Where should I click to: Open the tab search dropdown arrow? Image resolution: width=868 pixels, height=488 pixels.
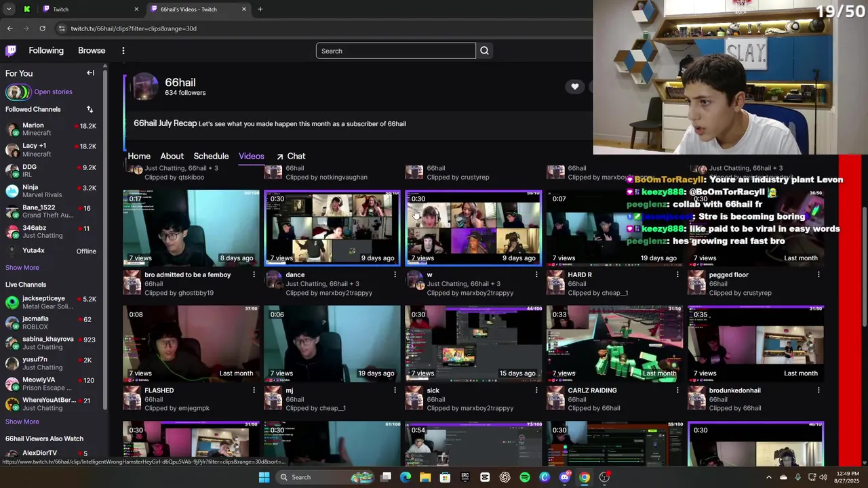pos(9,9)
